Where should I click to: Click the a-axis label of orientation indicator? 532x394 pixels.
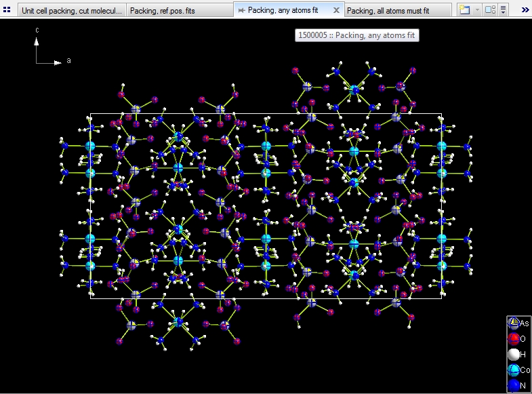68,61
